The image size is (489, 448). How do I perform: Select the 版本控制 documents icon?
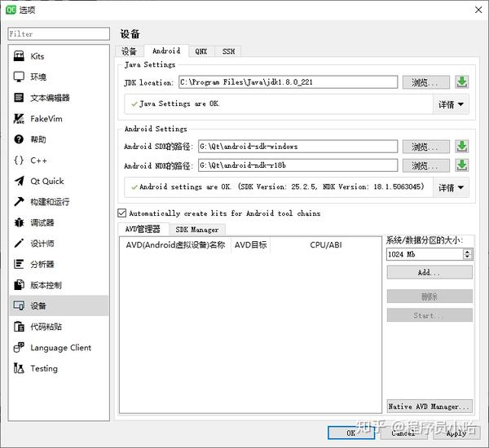pyautogui.click(x=19, y=285)
